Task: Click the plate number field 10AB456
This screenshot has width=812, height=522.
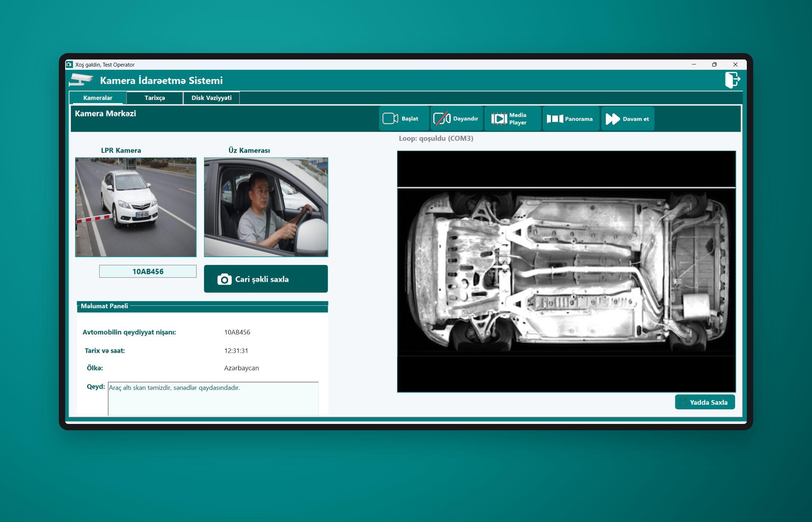Action: point(148,271)
